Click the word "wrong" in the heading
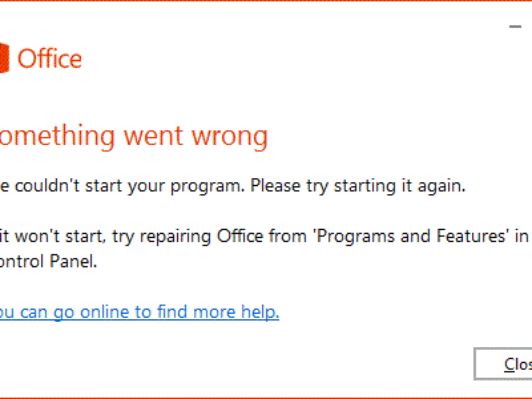532x399 pixels. pyautogui.click(x=230, y=136)
